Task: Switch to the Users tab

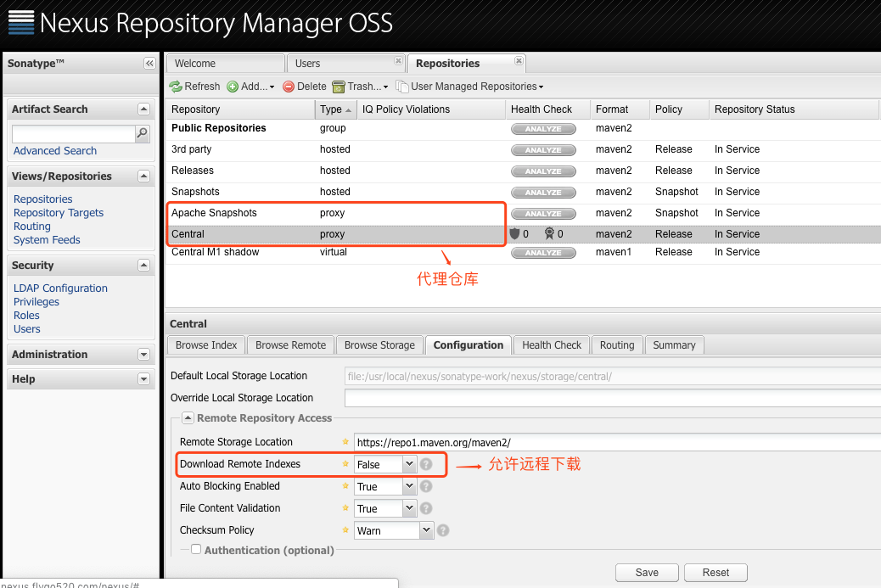Action: click(x=345, y=64)
